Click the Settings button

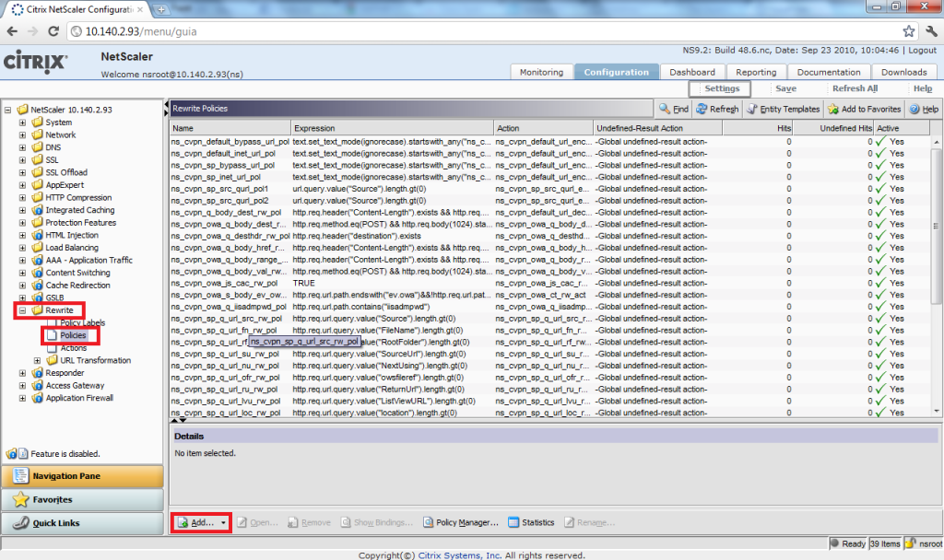[720, 88]
